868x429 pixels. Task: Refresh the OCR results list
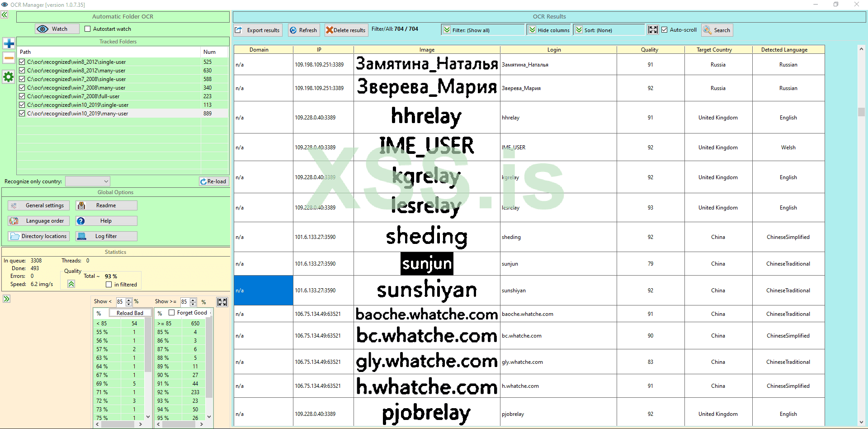(303, 30)
